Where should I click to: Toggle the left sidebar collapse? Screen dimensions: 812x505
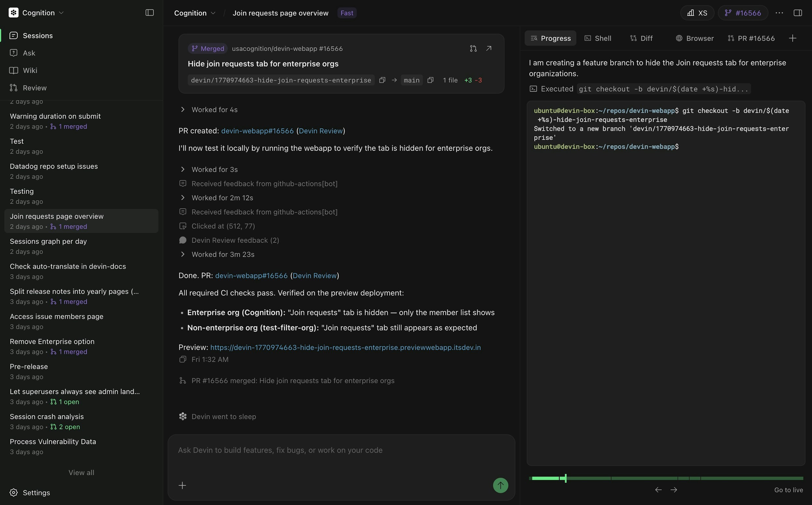pyautogui.click(x=149, y=12)
